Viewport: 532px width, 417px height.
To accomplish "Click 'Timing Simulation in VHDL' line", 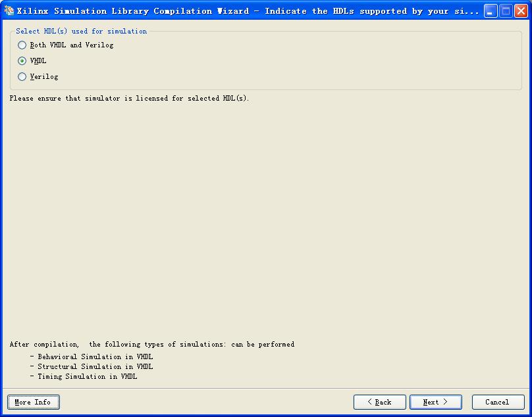I will 87,376.
